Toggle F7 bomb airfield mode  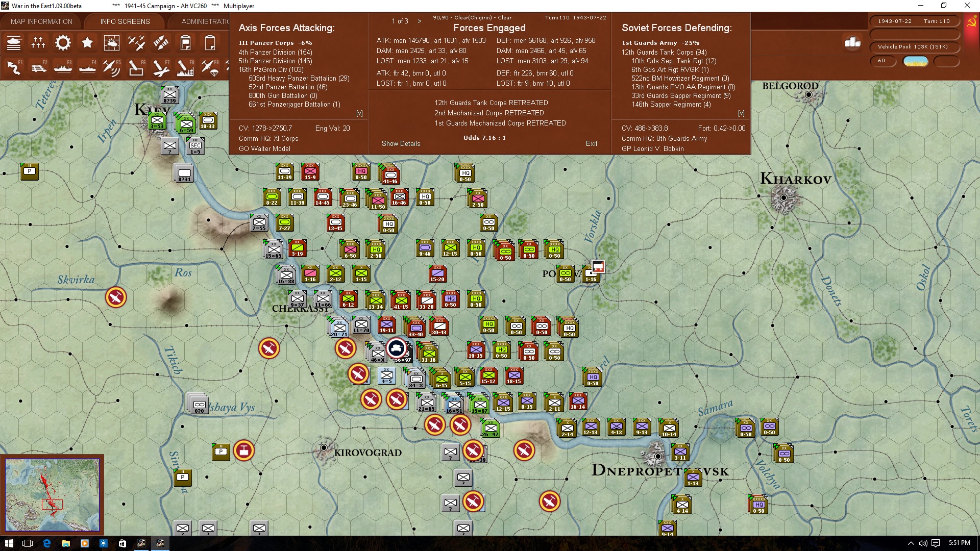click(161, 67)
